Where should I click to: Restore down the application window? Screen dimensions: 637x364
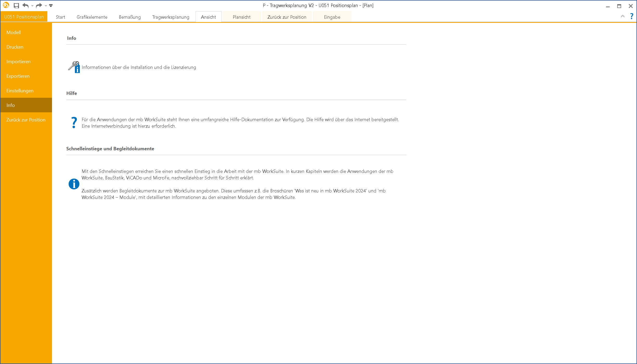point(619,6)
